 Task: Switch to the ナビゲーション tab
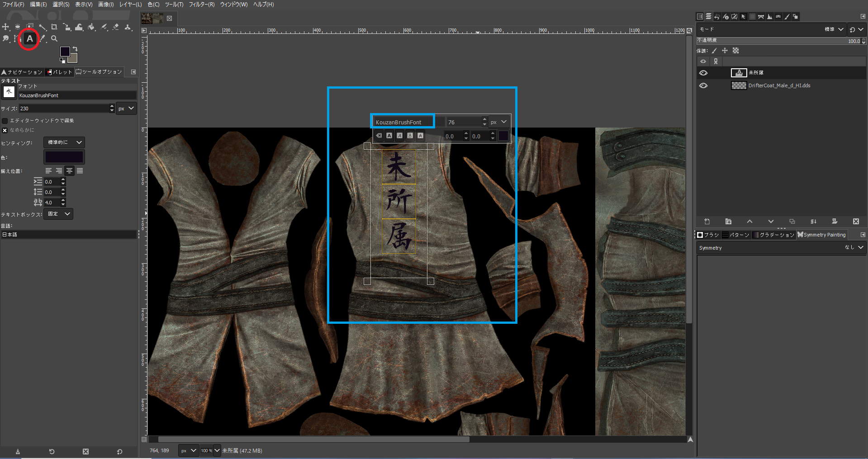pos(22,72)
